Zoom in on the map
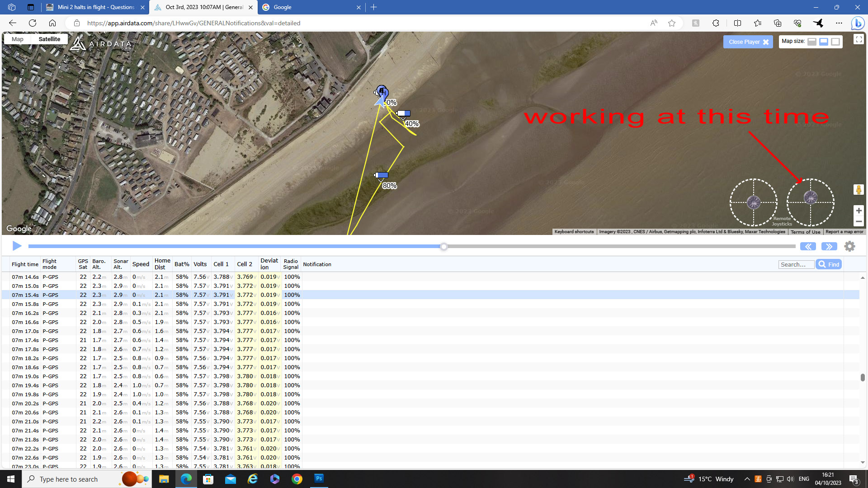The height and width of the screenshot is (488, 868). [859, 211]
